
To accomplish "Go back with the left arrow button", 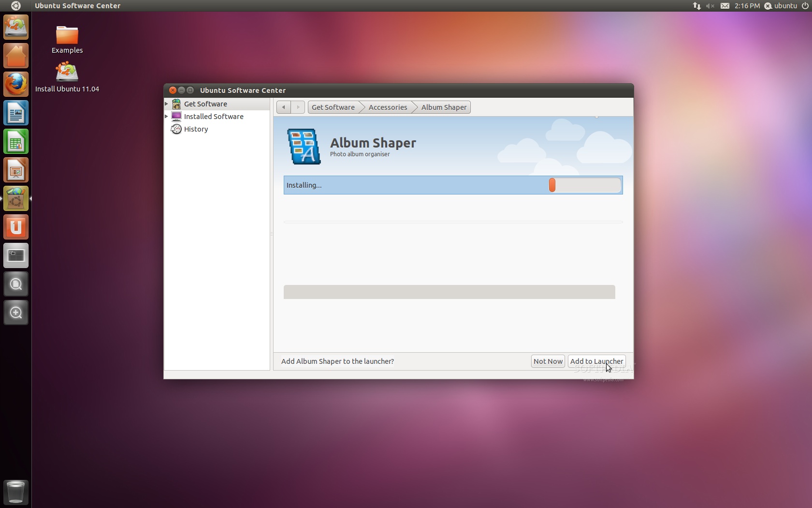I will pyautogui.click(x=284, y=107).
